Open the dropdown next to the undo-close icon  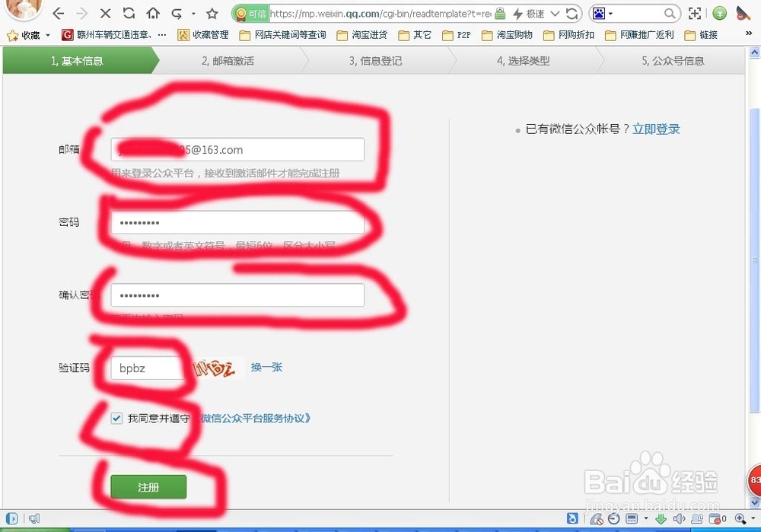[x=193, y=14]
